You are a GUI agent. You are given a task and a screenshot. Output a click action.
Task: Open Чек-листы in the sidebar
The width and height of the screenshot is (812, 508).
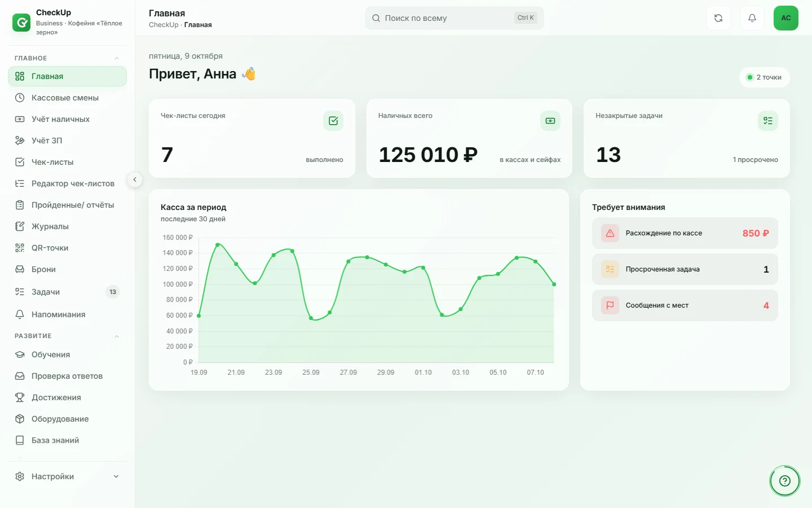pos(67,162)
